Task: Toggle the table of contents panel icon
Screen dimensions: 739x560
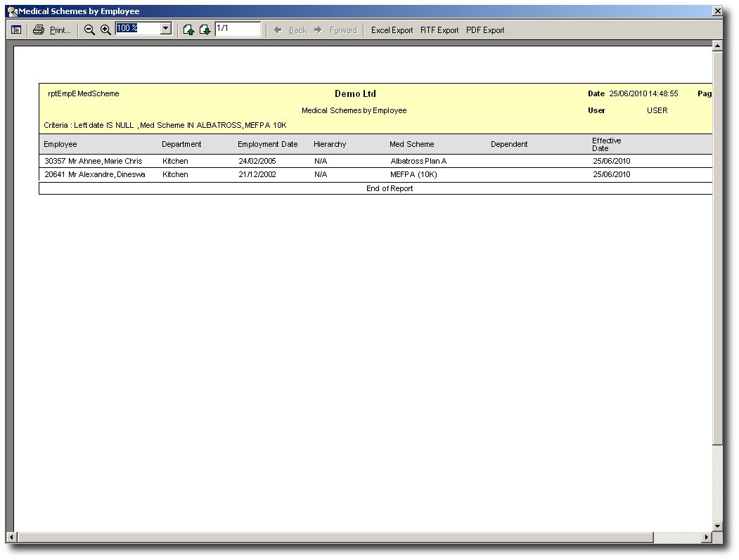Action: [16, 30]
